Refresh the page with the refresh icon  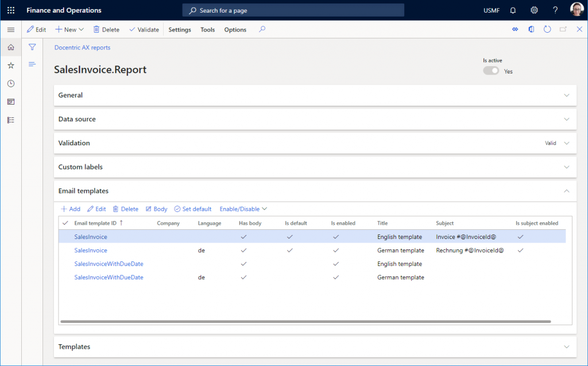click(x=547, y=29)
